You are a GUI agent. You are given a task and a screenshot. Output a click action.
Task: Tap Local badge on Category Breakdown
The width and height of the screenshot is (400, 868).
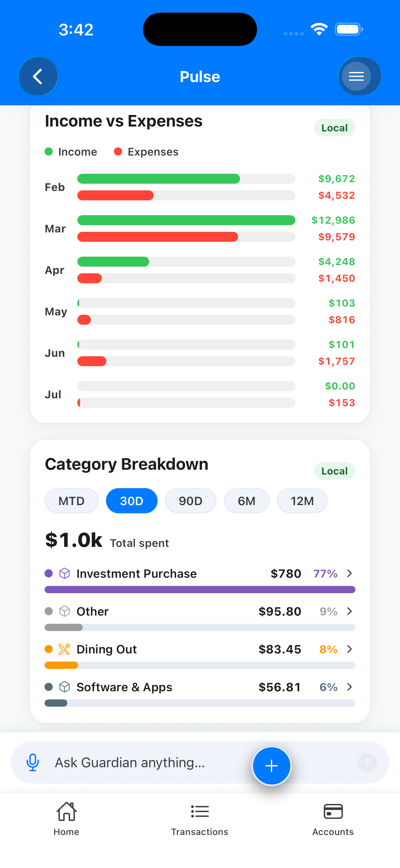(x=335, y=471)
